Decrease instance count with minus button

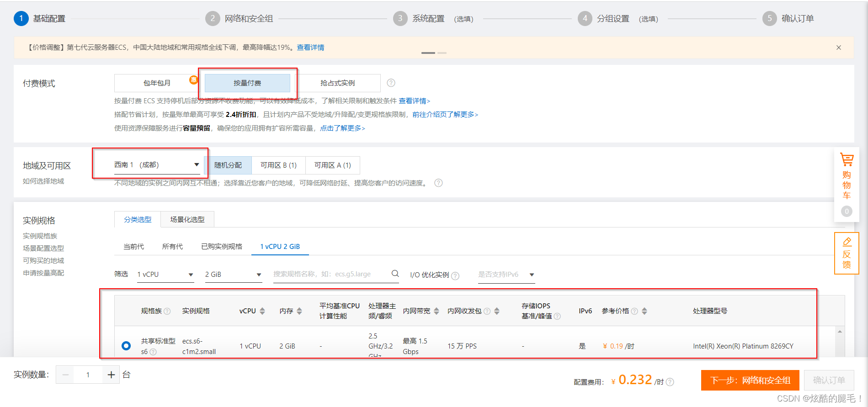[65, 375]
